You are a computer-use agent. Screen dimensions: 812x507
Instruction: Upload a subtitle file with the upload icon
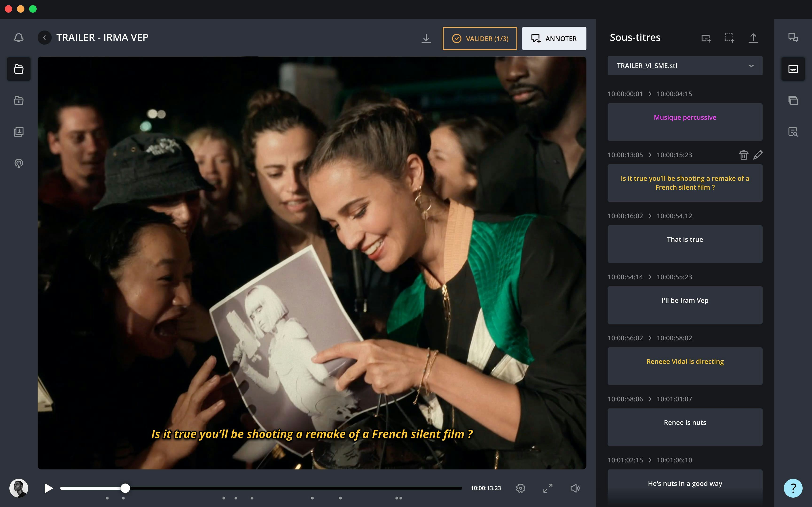click(x=753, y=38)
